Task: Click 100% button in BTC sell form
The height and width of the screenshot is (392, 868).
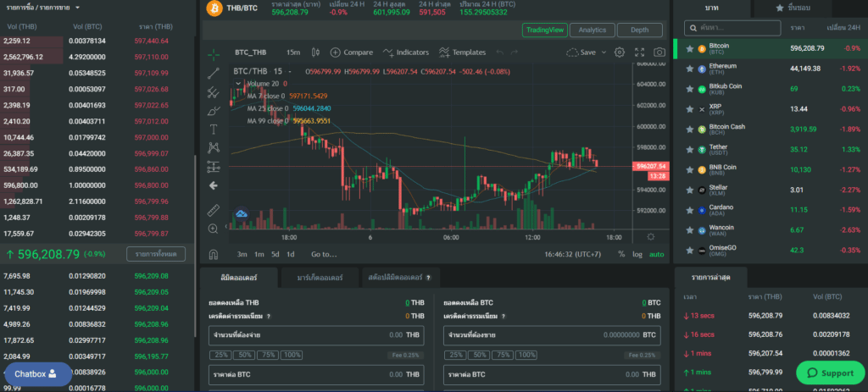Action: (x=526, y=355)
